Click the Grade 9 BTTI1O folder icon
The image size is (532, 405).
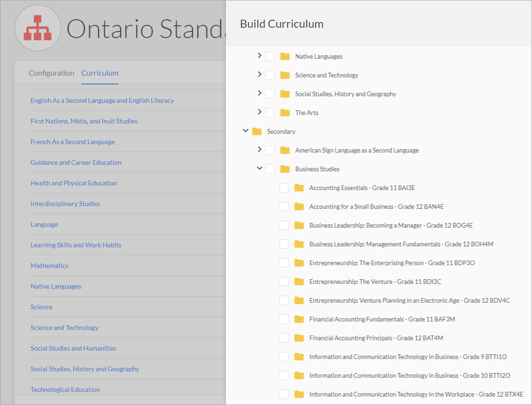tap(299, 357)
